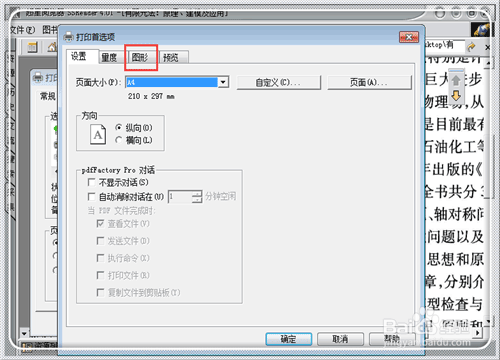
Task: Click the 自定义(C)... button
Action: (279, 82)
